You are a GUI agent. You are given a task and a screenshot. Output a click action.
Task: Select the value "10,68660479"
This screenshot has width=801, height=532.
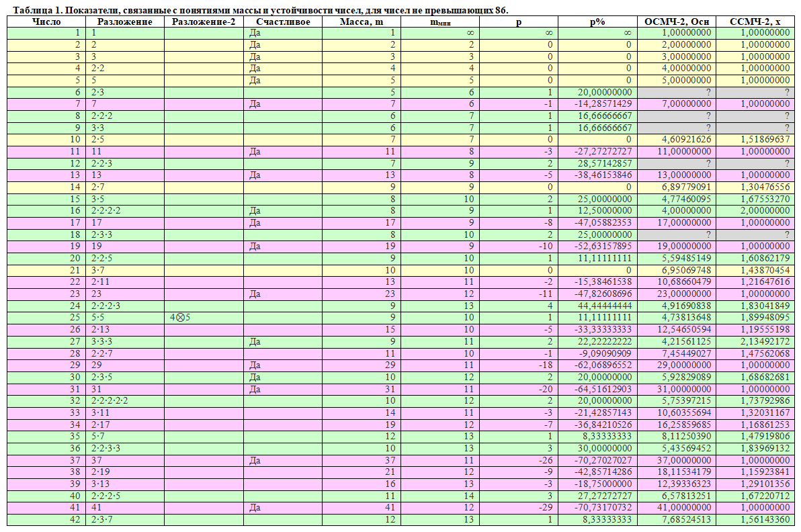click(x=683, y=282)
